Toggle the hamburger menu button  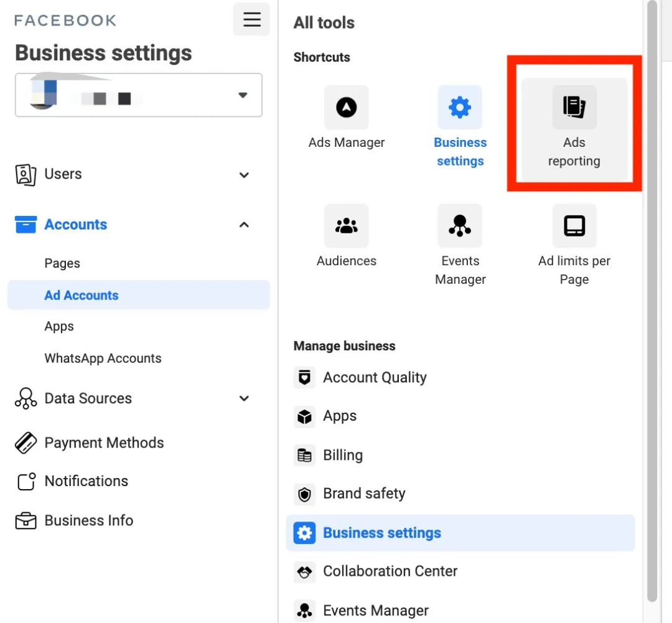251,19
